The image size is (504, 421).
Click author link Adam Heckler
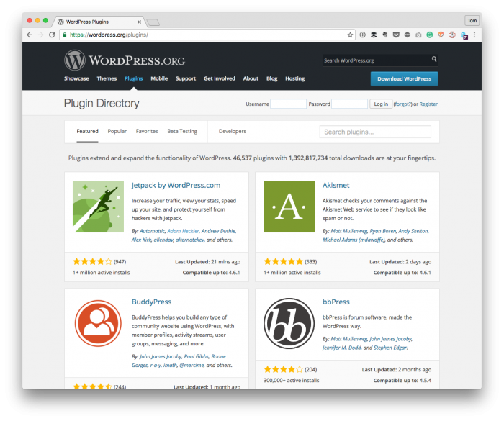183,231
